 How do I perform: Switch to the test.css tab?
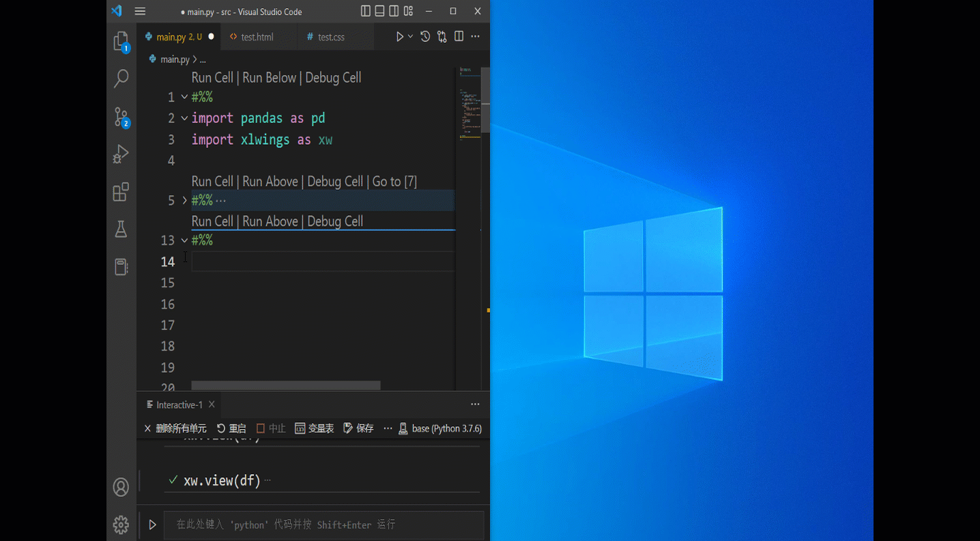click(x=331, y=37)
